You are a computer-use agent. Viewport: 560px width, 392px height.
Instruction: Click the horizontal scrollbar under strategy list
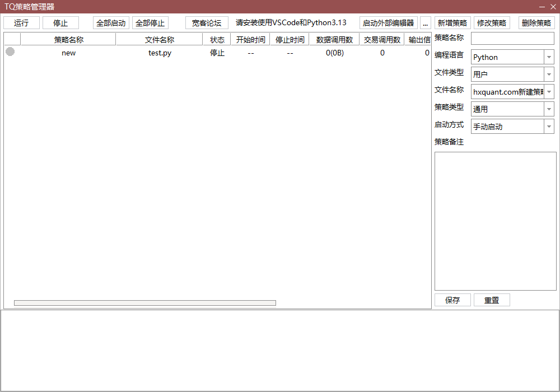[144, 303]
